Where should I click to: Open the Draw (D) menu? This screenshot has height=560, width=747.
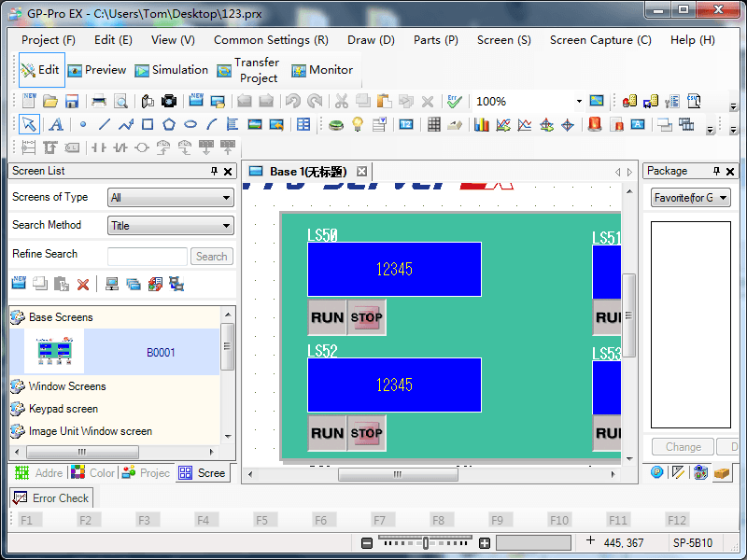point(371,40)
